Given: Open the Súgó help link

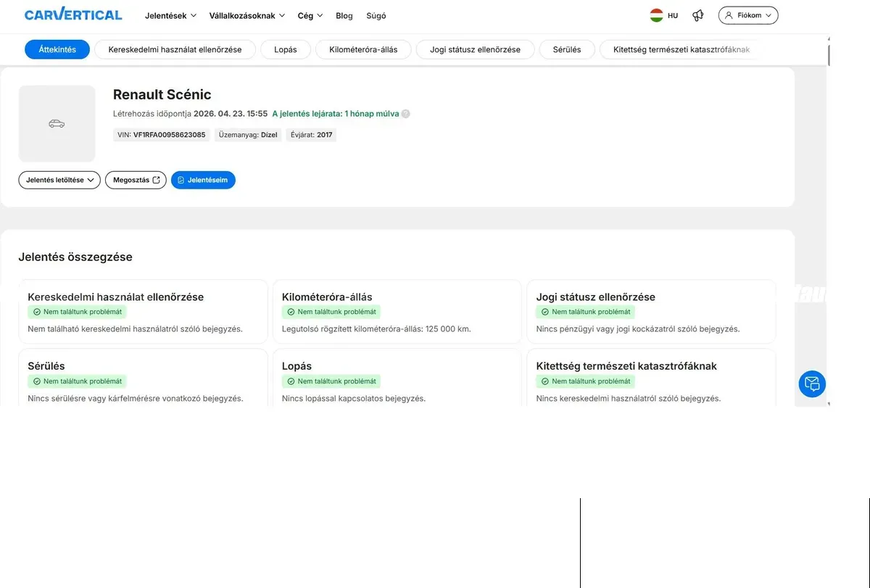Looking at the screenshot, I should click(x=376, y=15).
